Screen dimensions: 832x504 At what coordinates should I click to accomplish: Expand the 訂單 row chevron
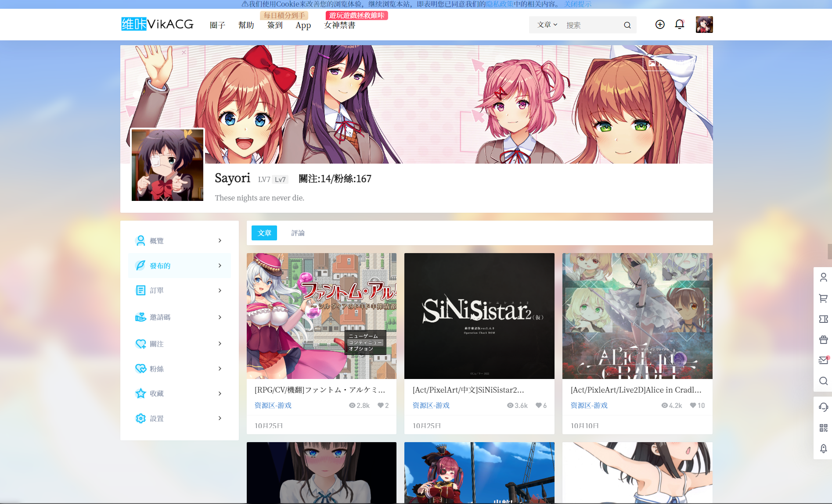(220, 290)
